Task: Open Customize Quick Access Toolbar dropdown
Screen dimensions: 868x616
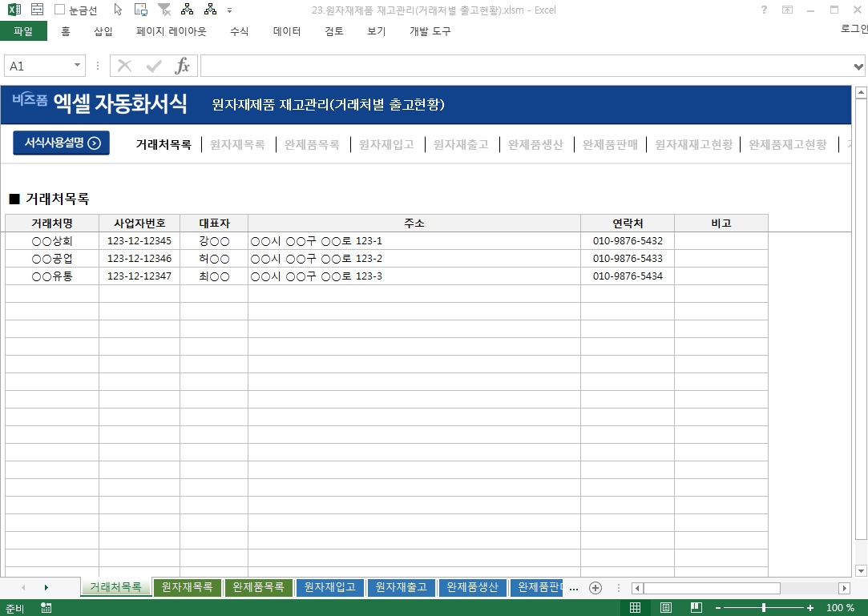Action: coord(230,10)
